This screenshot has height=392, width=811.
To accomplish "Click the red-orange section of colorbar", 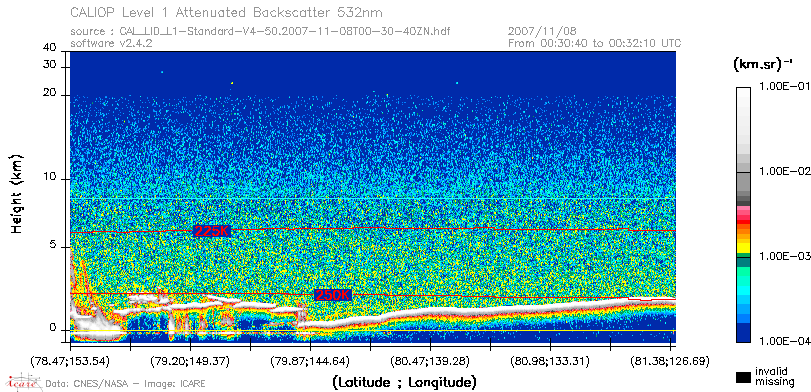I will tap(743, 223).
